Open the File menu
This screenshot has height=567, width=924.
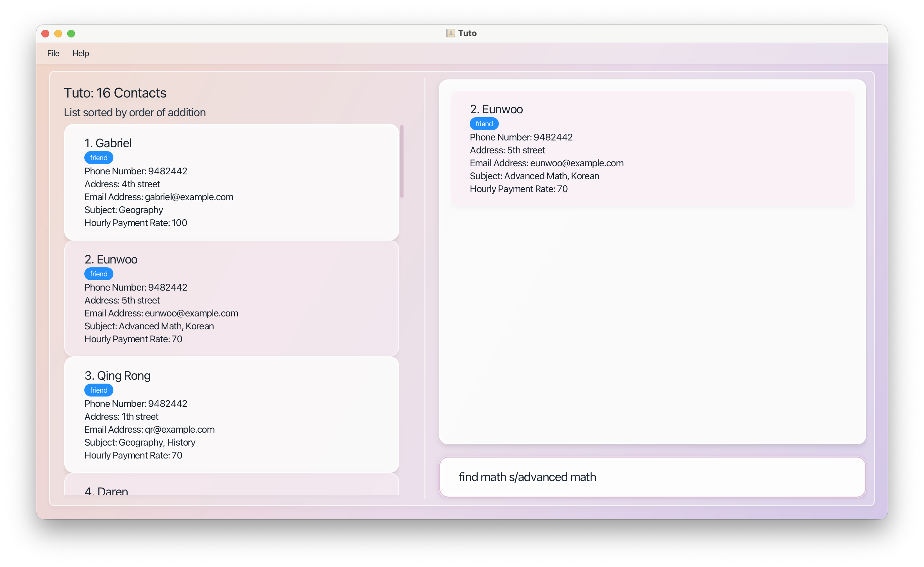pyautogui.click(x=53, y=53)
